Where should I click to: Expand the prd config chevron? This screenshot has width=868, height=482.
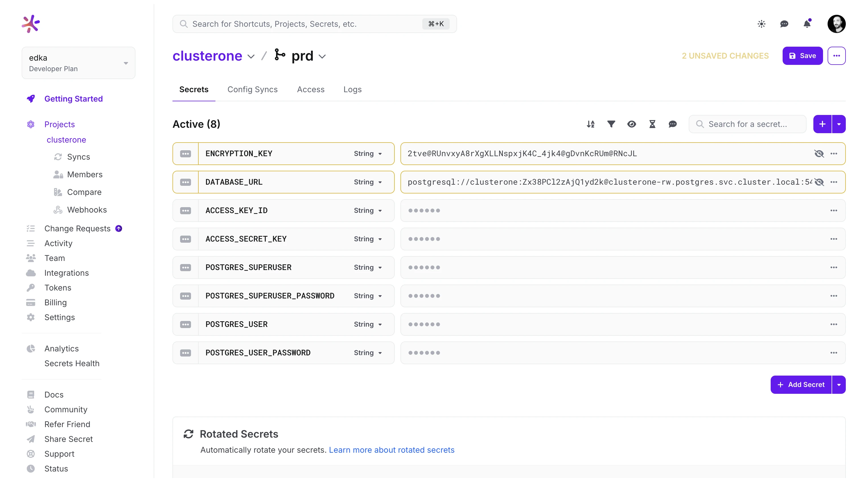322,56
